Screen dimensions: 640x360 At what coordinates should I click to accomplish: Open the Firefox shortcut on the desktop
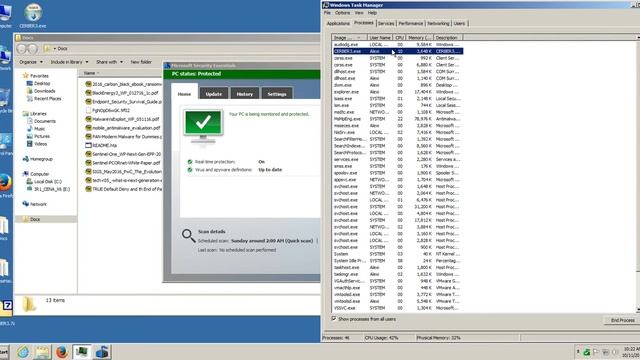[x=5, y=182]
